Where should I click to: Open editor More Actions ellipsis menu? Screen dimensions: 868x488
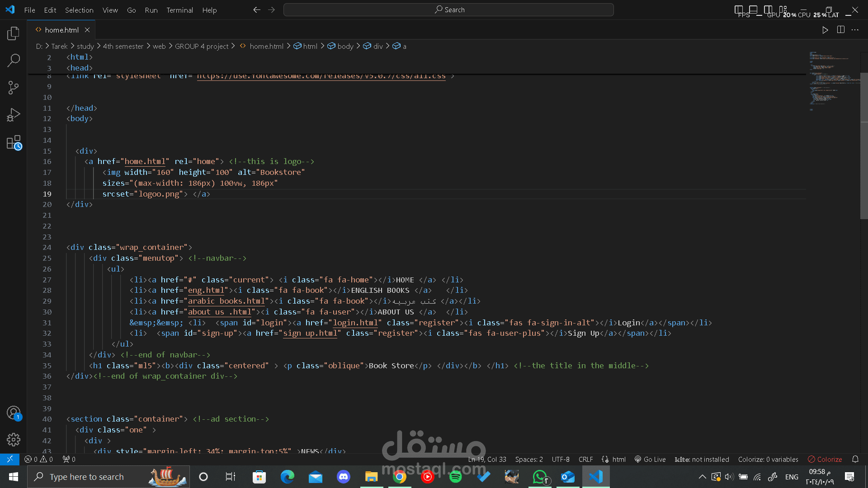855,30
